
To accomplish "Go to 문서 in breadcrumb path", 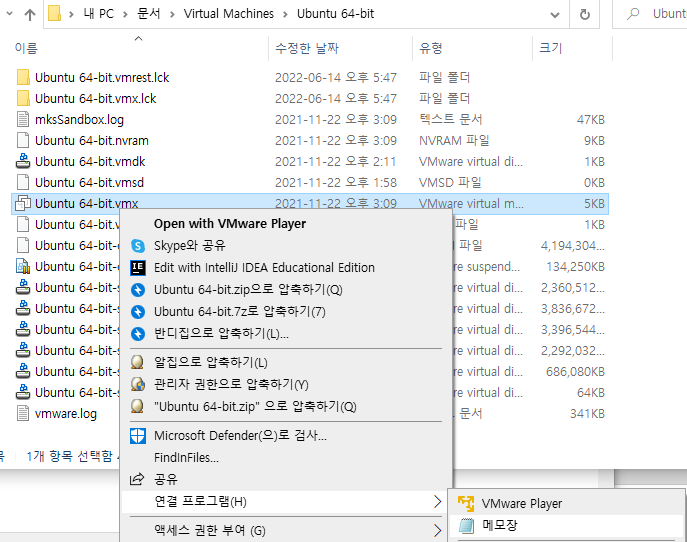I will pos(149,14).
